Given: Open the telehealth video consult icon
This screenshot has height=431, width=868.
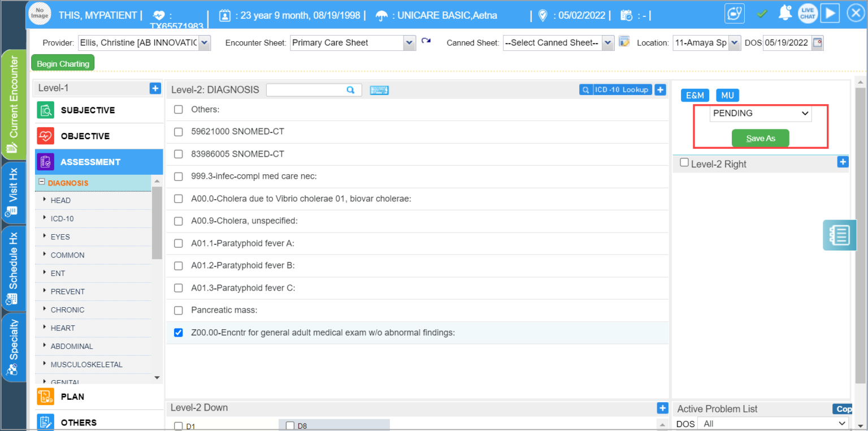Looking at the screenshot, I should 734,13.
